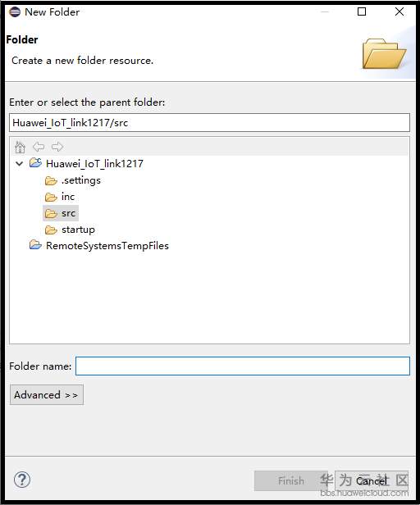Viewport: 420px width, 505px height.
Task: Click the .settings folder icon
Action: [51, 180]
